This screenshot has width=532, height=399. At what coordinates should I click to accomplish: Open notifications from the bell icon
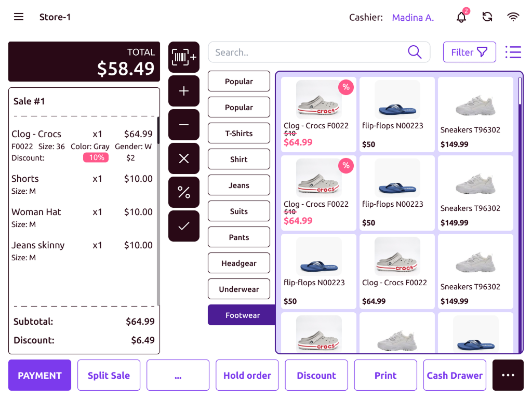[462, 17]
